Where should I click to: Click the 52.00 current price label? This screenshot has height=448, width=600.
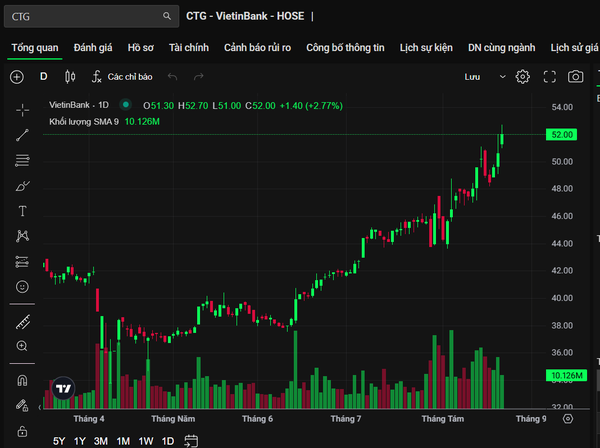click(561, 135)
